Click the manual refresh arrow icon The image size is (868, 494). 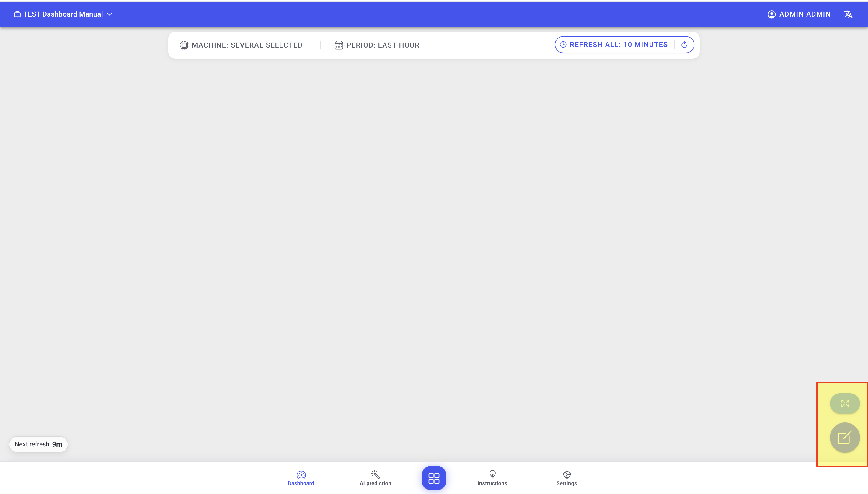tap(684, 45)
